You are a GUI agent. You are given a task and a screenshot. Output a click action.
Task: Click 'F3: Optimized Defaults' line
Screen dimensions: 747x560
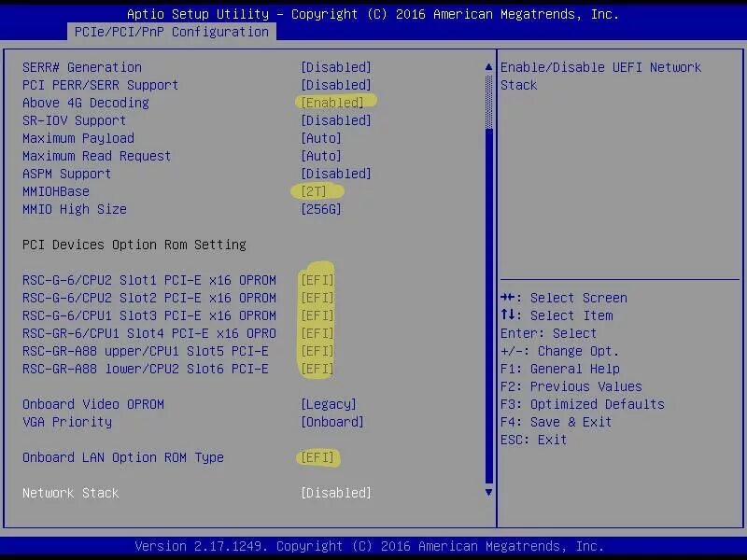click(x=582, y=404)
